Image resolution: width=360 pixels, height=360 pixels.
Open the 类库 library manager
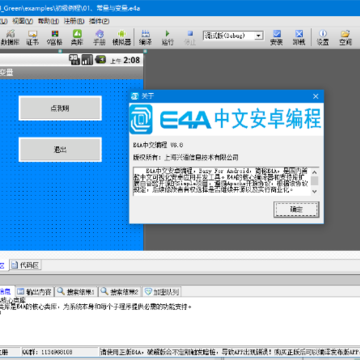coord(77,37)
